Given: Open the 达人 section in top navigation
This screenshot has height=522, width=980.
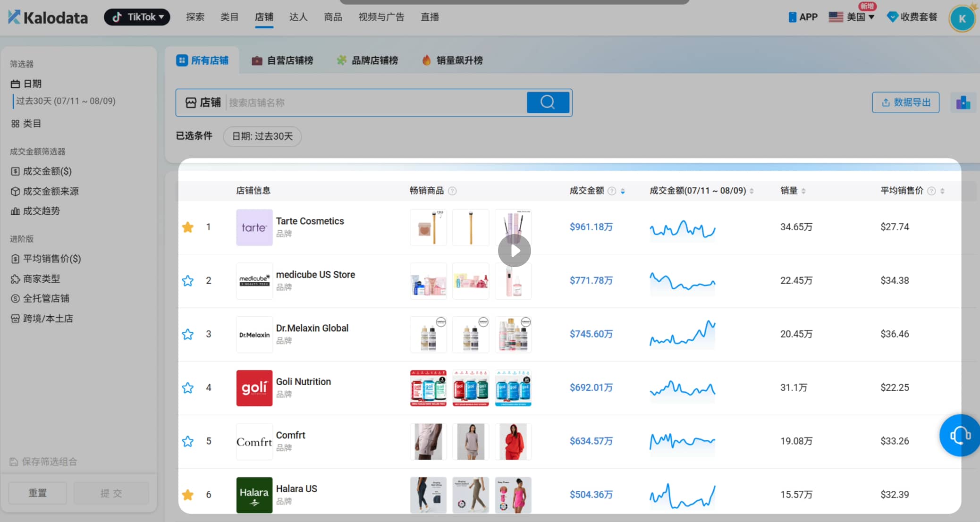Looking at the screenshot, I should click(298, 17).
